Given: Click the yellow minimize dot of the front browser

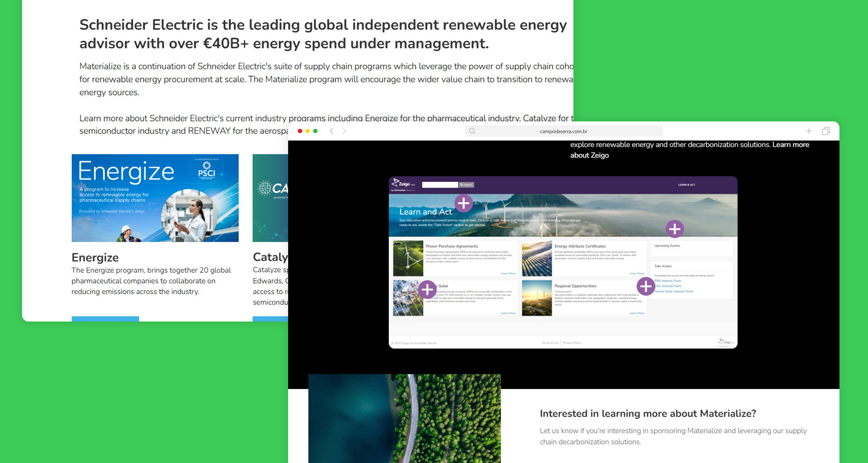Looking at the screenshot, I should point(308,131).
